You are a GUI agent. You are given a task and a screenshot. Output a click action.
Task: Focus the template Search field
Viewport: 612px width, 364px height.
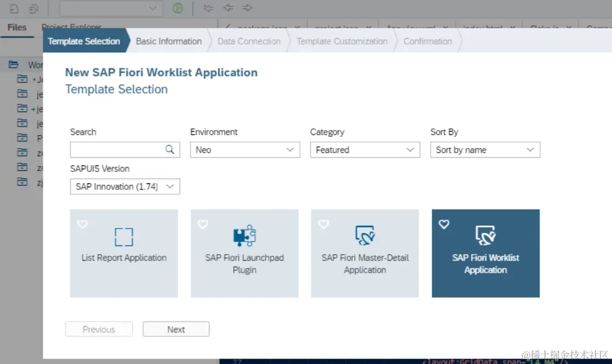(125, 150)
